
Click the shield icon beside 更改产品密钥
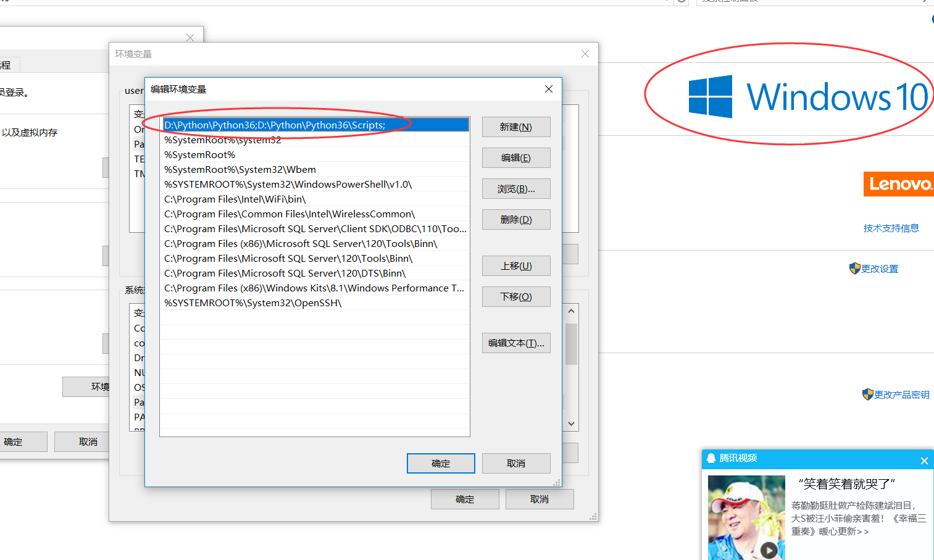[x=867, y=395]
